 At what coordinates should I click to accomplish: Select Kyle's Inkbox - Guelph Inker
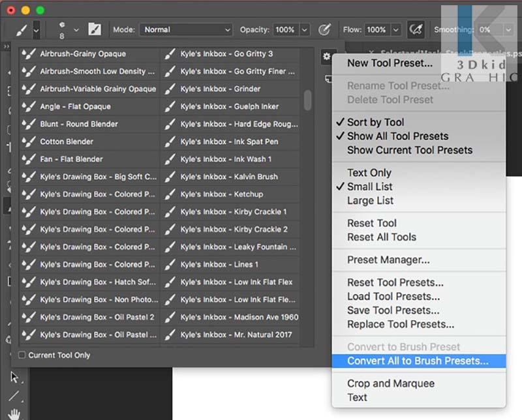point(230,106)
